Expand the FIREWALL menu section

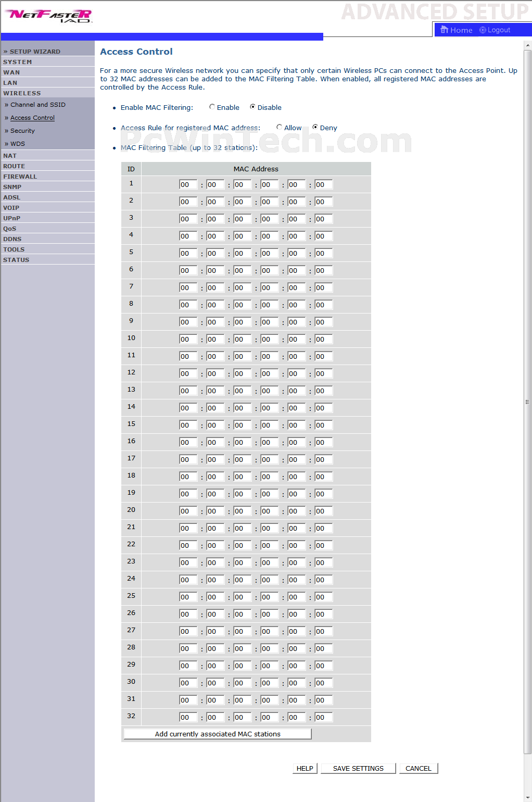pyautogui.click(x=20, y=177)
